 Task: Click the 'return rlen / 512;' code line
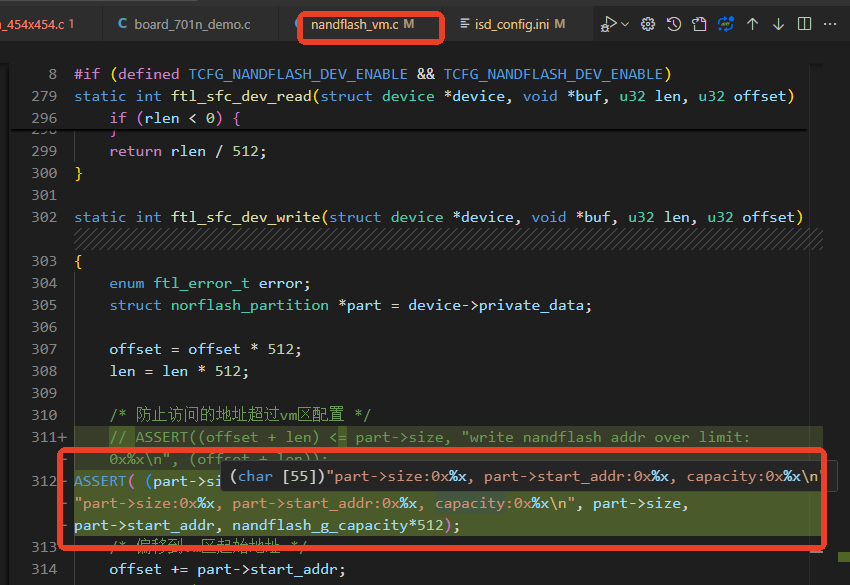point(188,151)
